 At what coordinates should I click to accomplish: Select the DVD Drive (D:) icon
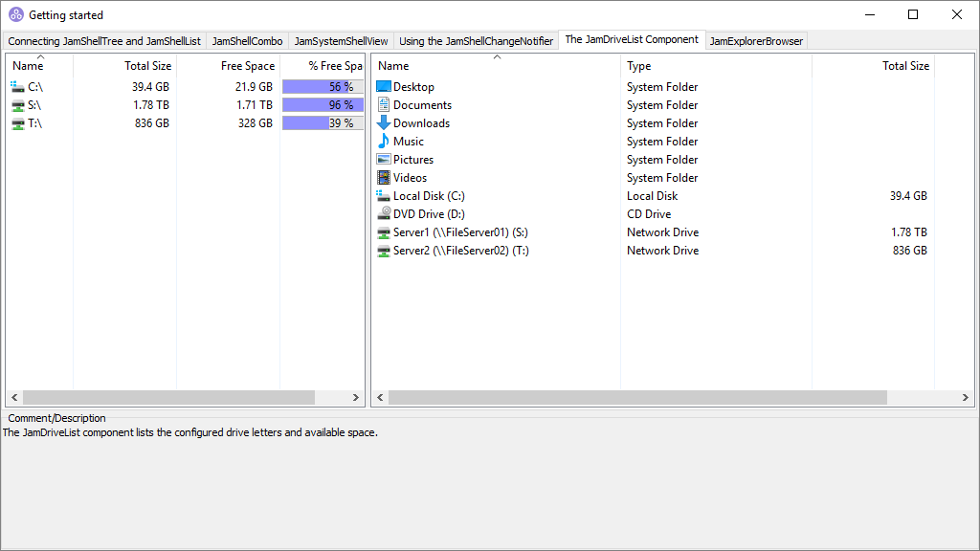click(x=383, y=213)
